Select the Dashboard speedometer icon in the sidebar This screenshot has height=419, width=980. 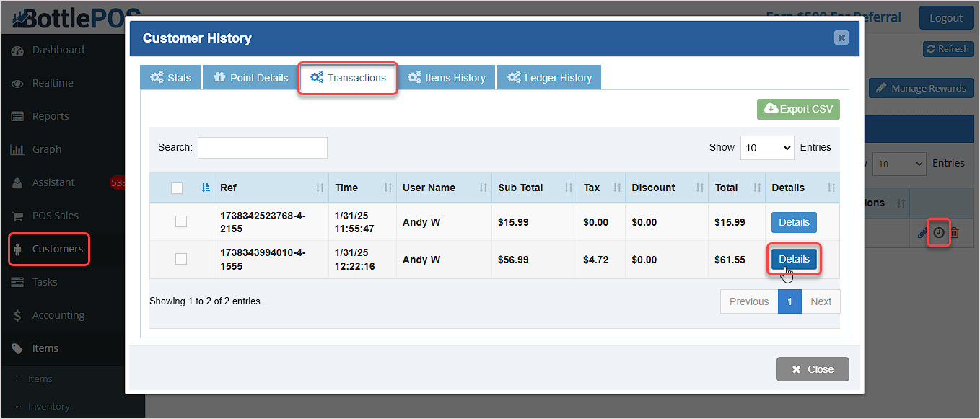[18, 50]
